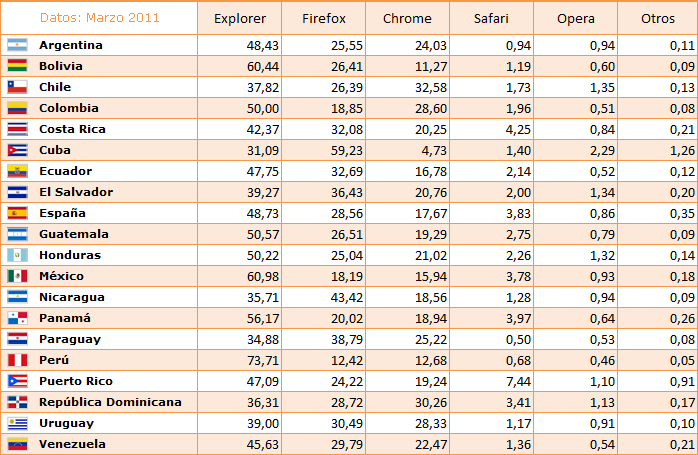Select the Cuba flag icon

click(17, 150)
